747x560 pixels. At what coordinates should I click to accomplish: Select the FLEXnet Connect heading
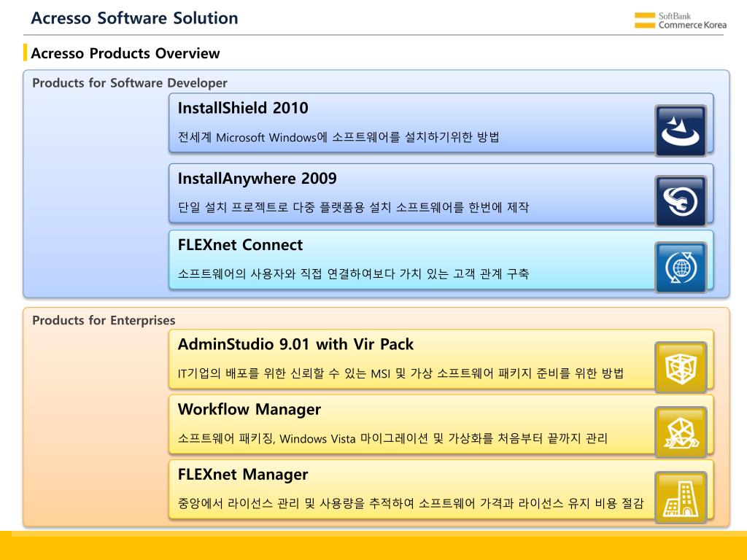click(240, 245)
